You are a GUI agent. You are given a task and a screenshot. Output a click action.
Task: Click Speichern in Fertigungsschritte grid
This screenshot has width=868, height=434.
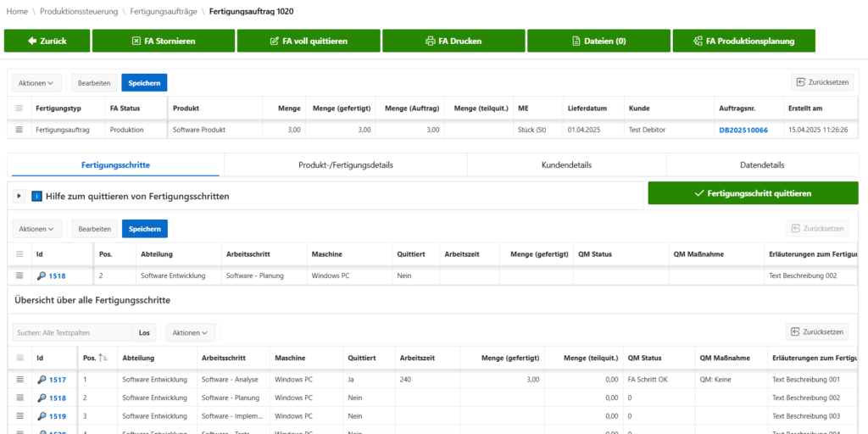coord(144,229)
